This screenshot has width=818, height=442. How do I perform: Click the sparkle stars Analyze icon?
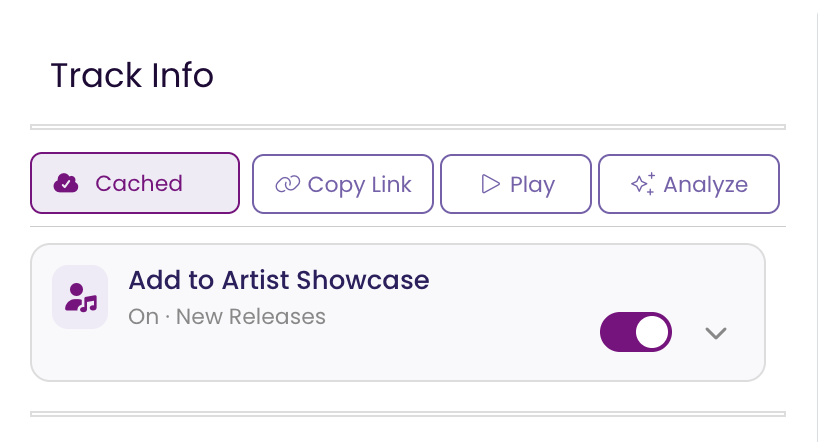pos(643,184)
